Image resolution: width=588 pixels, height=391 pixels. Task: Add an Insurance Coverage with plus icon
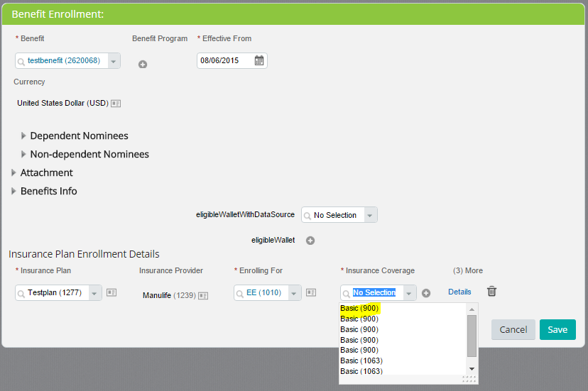426,293
